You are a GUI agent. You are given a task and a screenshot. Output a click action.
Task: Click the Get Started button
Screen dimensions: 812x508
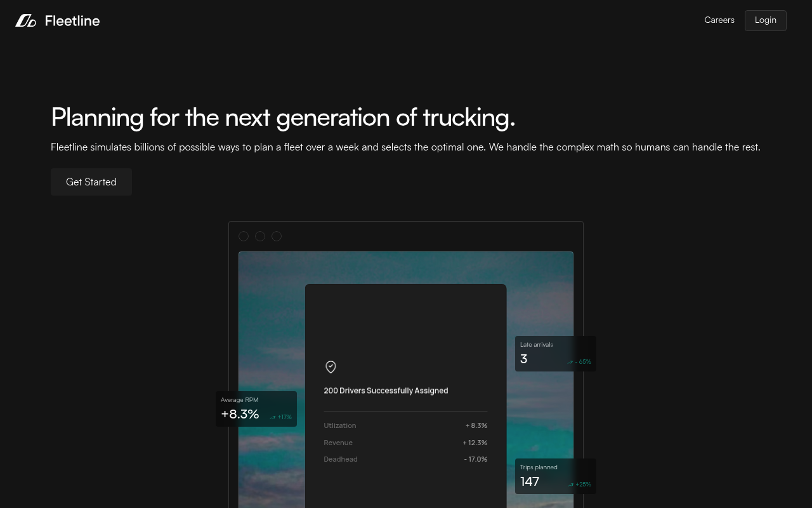pos(91,182)
